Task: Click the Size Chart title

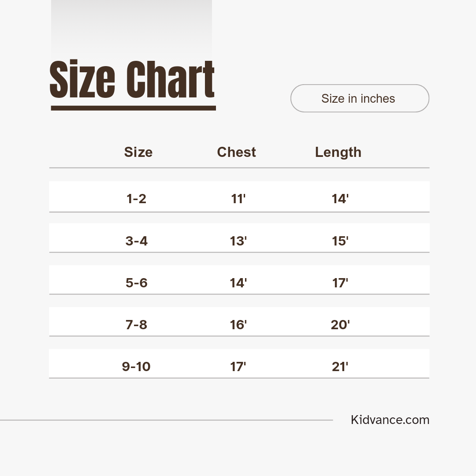Action: pyautogui.click(x=132, y=80)
